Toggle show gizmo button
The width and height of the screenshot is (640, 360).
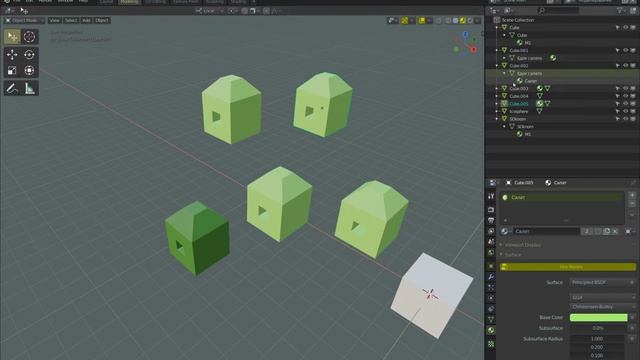(404, 20)
